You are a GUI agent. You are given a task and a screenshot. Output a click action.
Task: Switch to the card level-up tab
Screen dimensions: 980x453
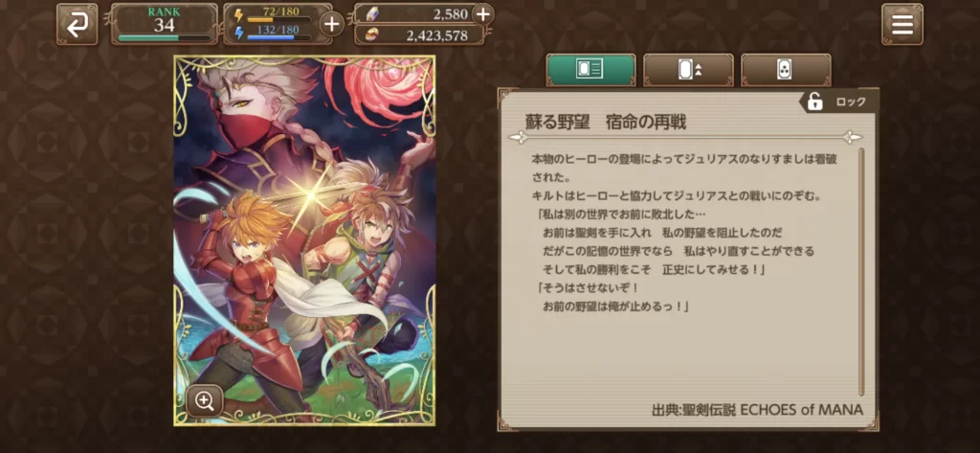[688, 70]
